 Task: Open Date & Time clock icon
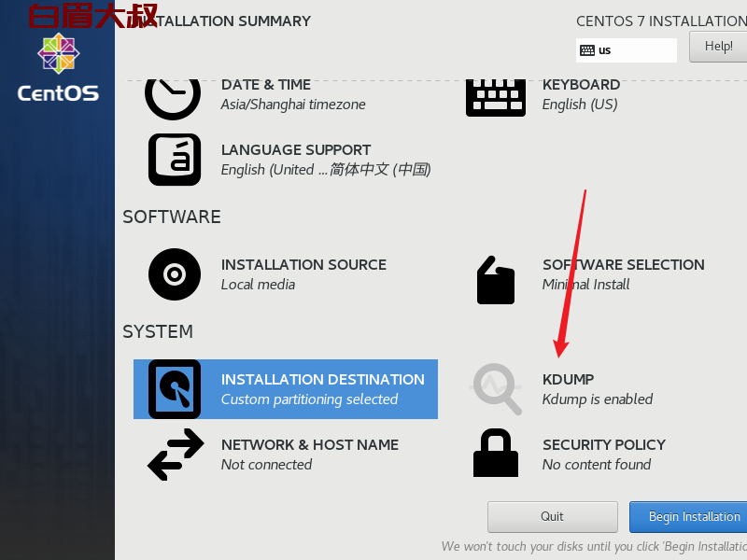coord(173,99)
